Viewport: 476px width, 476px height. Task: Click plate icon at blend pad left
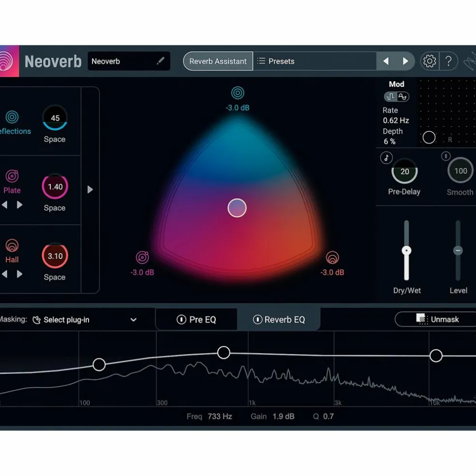[142, 257]
